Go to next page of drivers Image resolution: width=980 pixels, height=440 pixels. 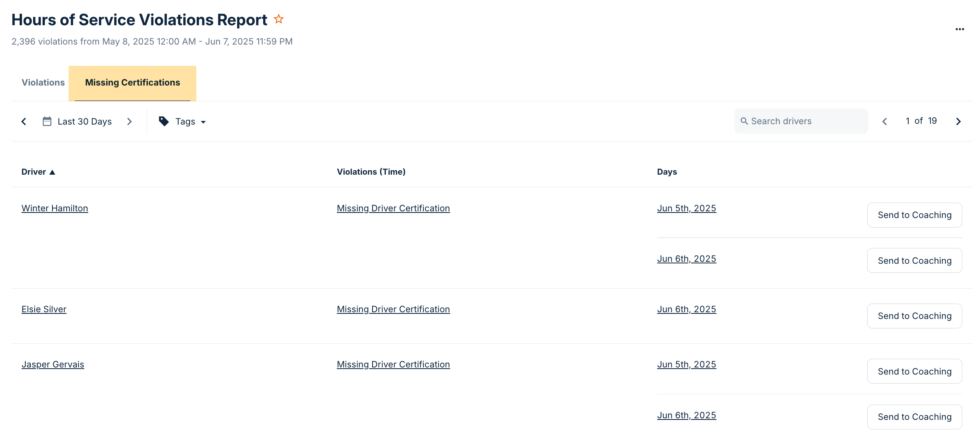[958, 121]
